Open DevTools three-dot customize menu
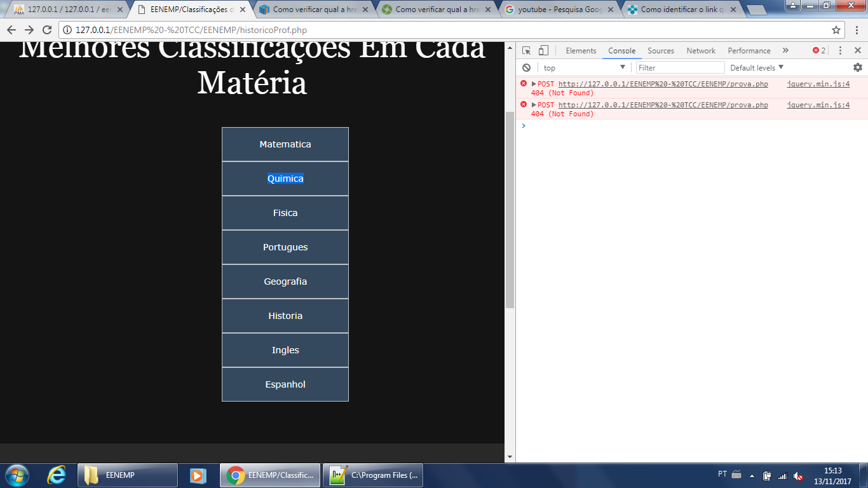 pos(840,51)
